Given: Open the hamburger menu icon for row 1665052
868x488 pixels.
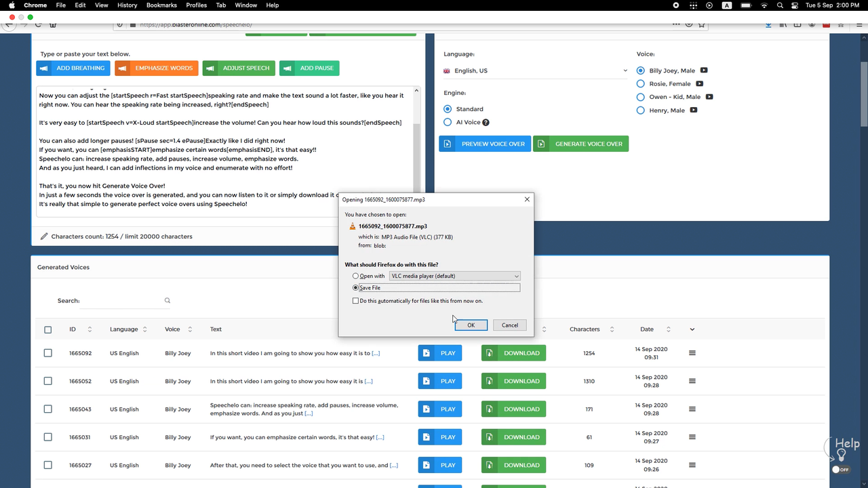Looking at the screenshot, I should point(692,381).
